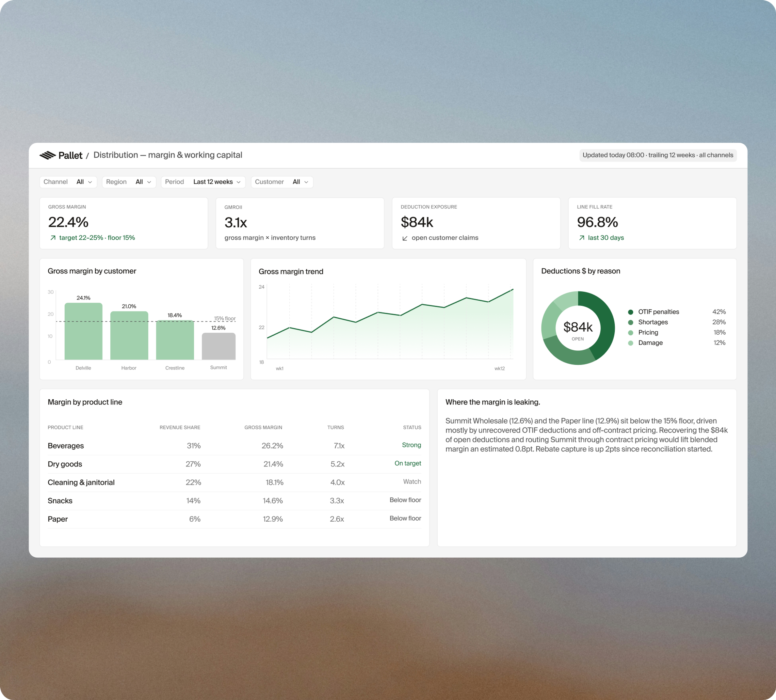Click the Margin by product line title
Screen dimensions: 776x700
click(85, 402)
